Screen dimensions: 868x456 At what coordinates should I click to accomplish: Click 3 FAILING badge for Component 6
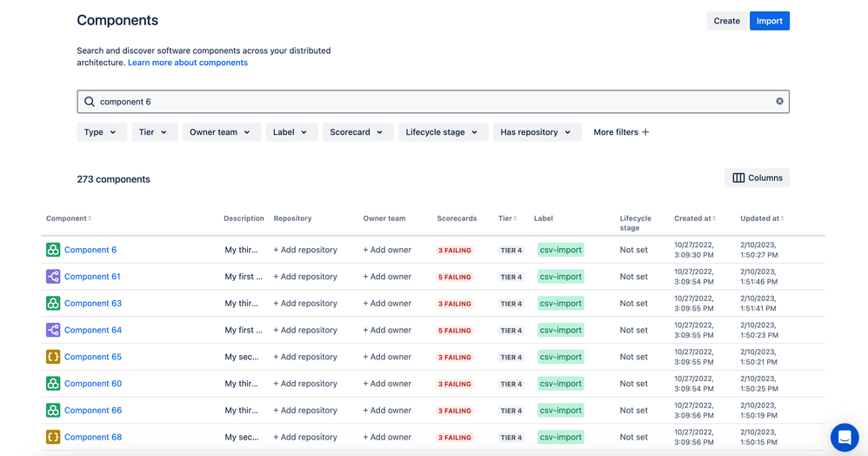(455, 251)
